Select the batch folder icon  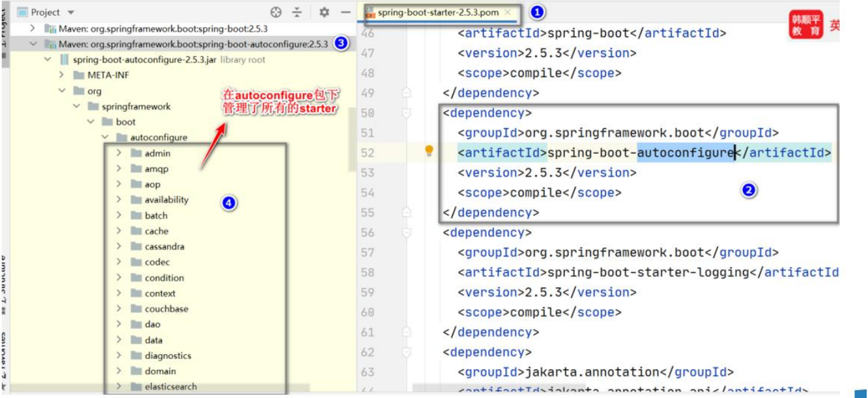(x=136, y=215)
